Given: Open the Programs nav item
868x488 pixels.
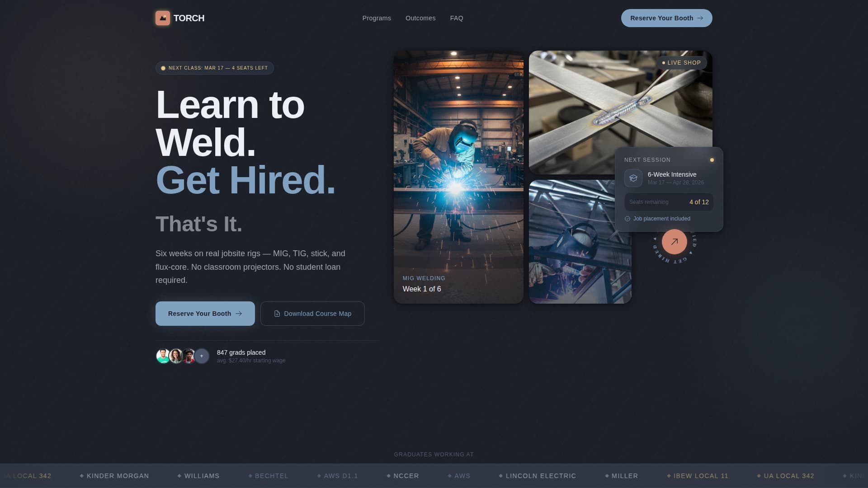Looking at the screenshot, I should click(x=376, y=18).
